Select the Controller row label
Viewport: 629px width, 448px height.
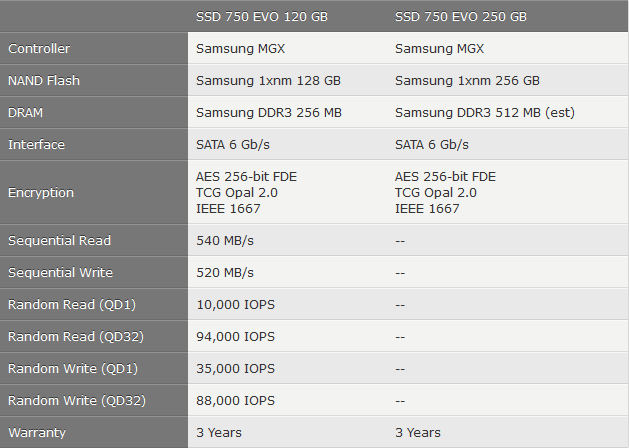tap(39, 49)
